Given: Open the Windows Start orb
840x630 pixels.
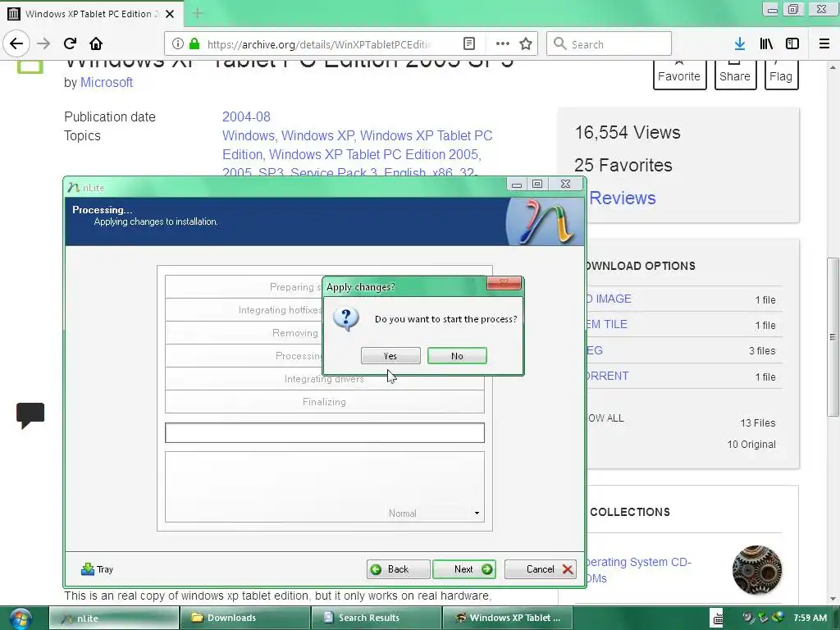Looking at the screenshot, I should point(20,619).
